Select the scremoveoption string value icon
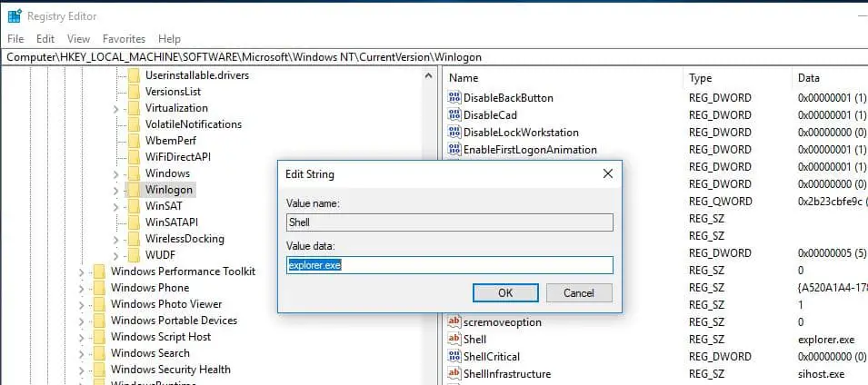The width and height of the screenshot is (868, 385). (454, 322)
